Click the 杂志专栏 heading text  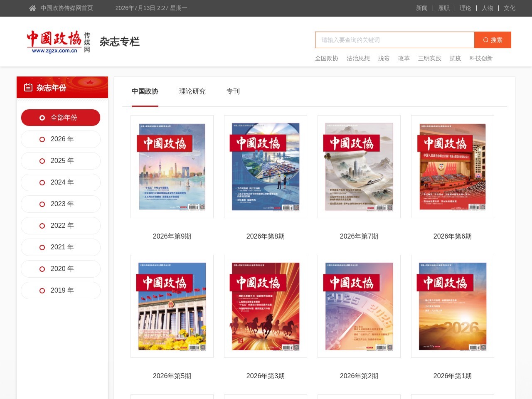click(x=120, y=42)
